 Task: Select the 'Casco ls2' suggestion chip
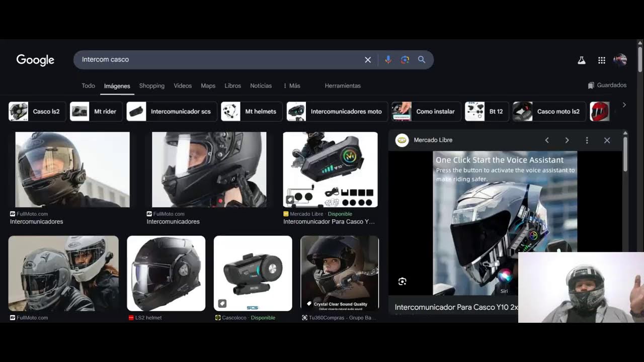(37, 112)
